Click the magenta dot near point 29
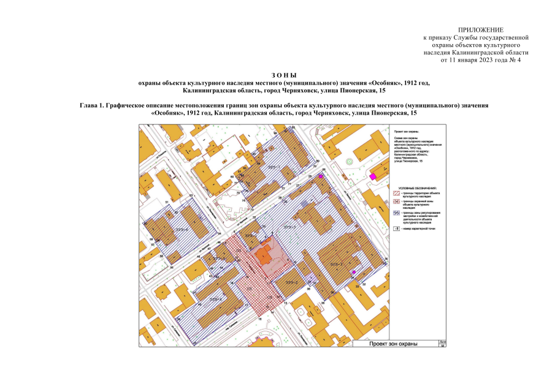555x392 pixels. (321, 176)
